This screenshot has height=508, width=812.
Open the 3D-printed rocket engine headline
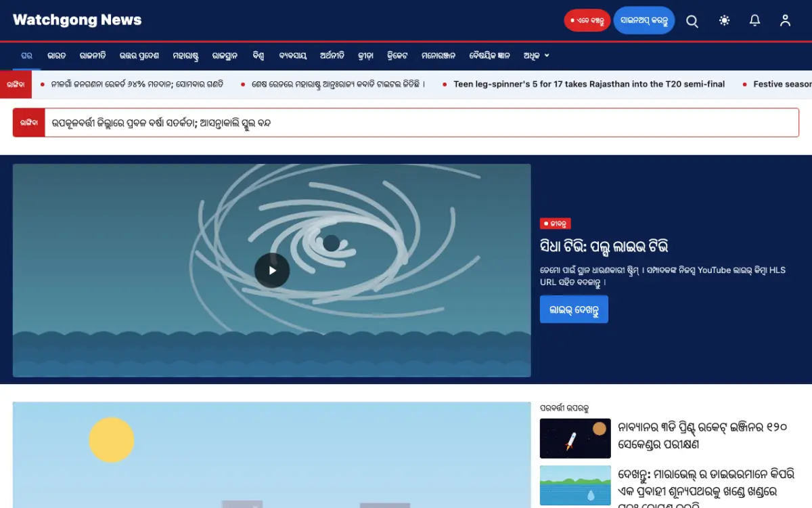(702, 436)
